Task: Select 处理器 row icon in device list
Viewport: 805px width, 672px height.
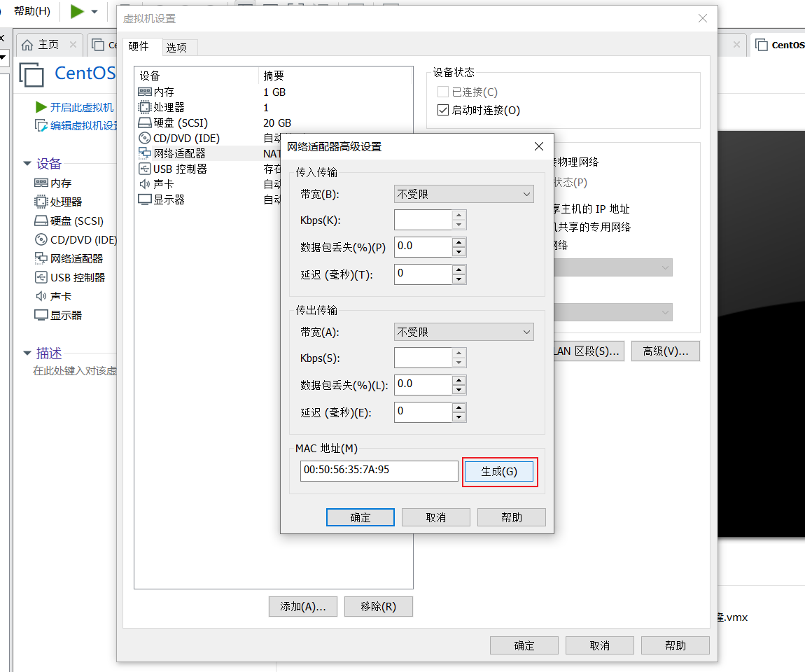Action: click(x=145, y=107)
